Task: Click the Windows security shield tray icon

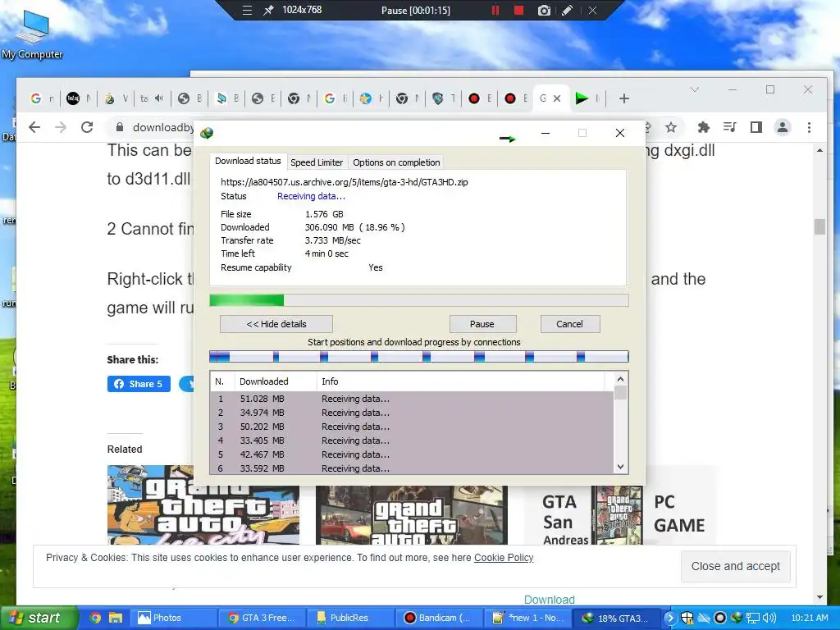Action: [687, 618]
